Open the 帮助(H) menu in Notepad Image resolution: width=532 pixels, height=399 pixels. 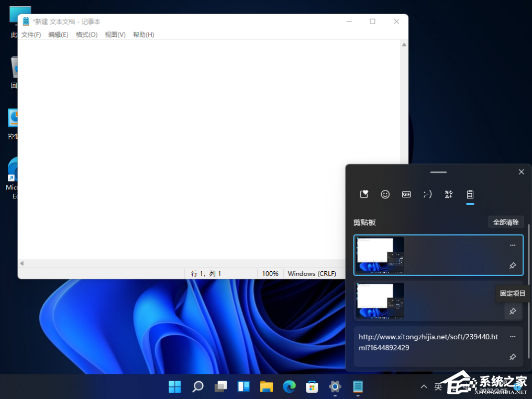[x=143, y=35]
